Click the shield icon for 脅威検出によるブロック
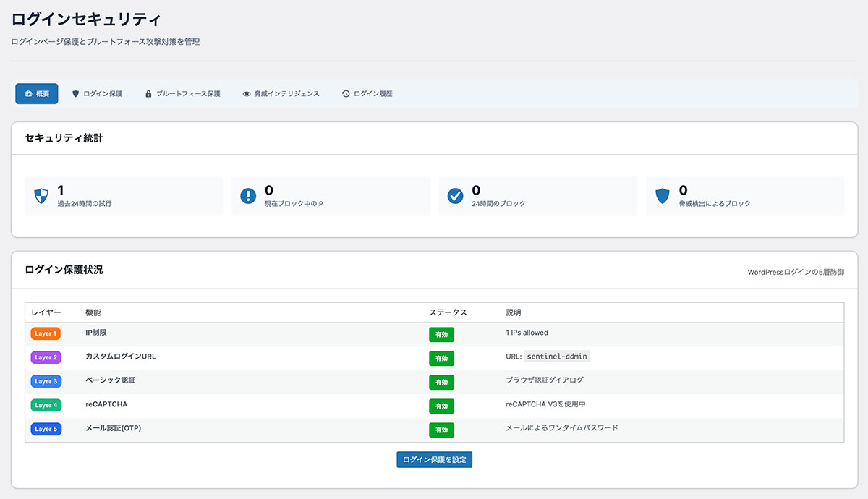The height and width of the screenshot is (499, 868). tap(662, 196)
